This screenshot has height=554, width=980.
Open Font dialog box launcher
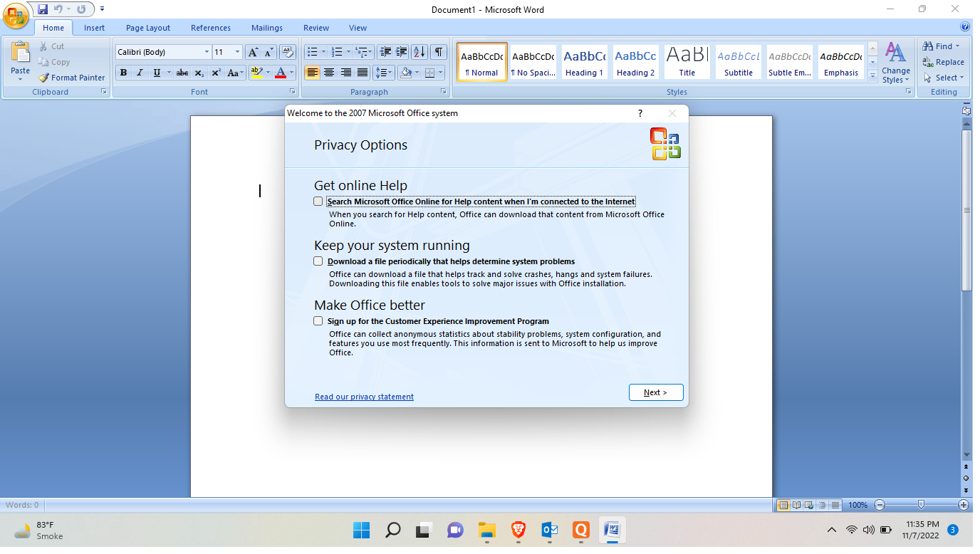[292, 92]
